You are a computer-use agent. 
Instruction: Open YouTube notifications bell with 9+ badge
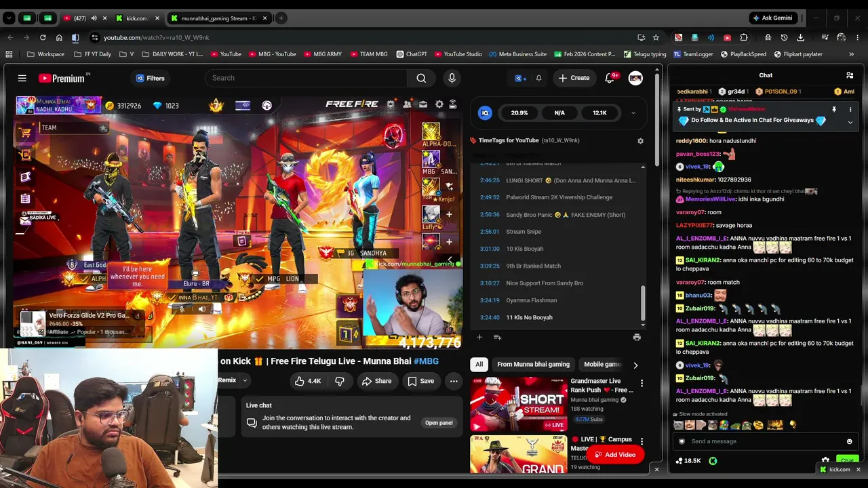coord(610,78)
